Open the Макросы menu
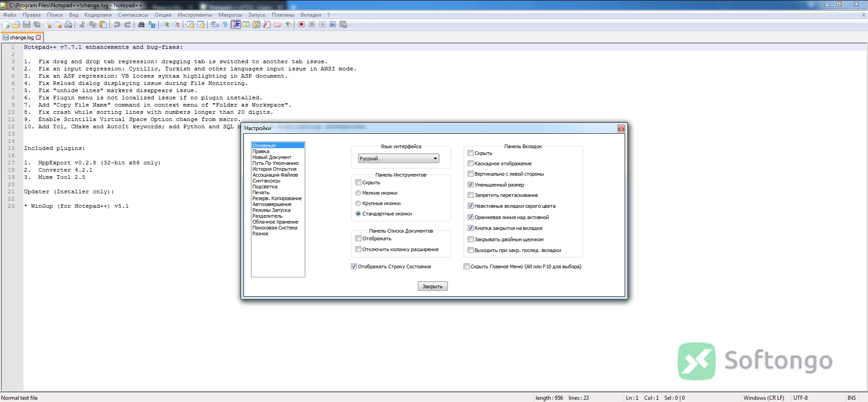Image resolution: width=868 pixels, height=402 pixels. [x=230, y=15]
